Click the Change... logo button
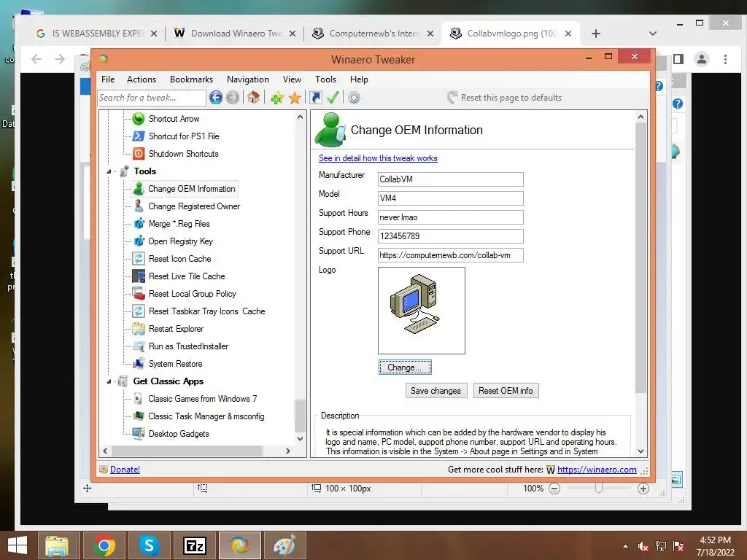Image resolution: width=747 pixels, height=560 pixels. pos(405,367)
